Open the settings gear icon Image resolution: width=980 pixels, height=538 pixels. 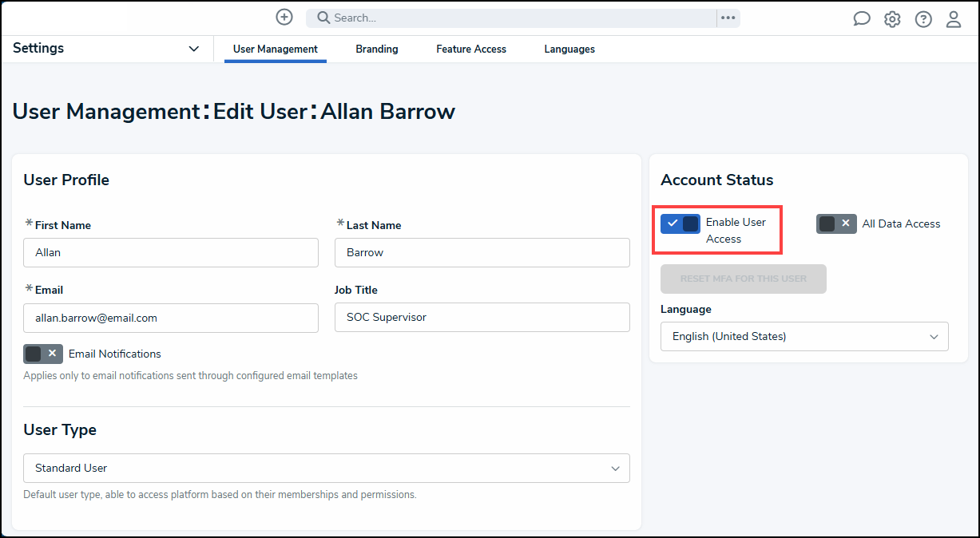click(892, 19)
